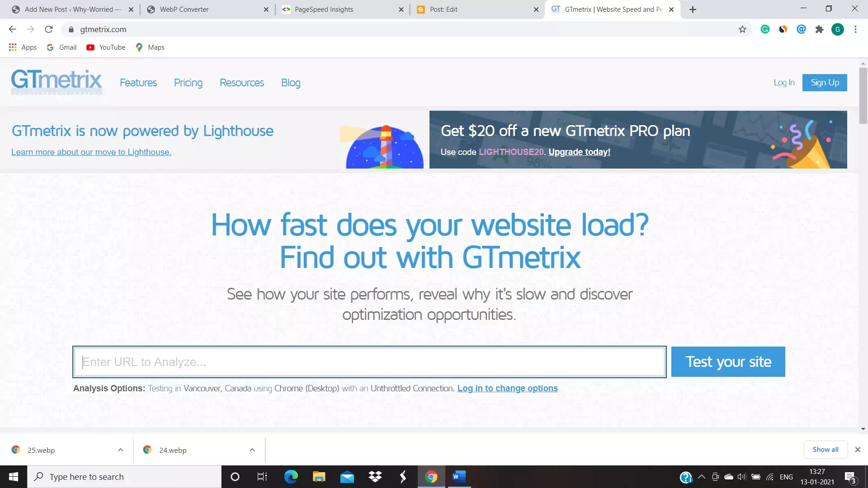Focus the Enter URL to Analyze field
Viewport: 868px width, 488px height.
369,362
